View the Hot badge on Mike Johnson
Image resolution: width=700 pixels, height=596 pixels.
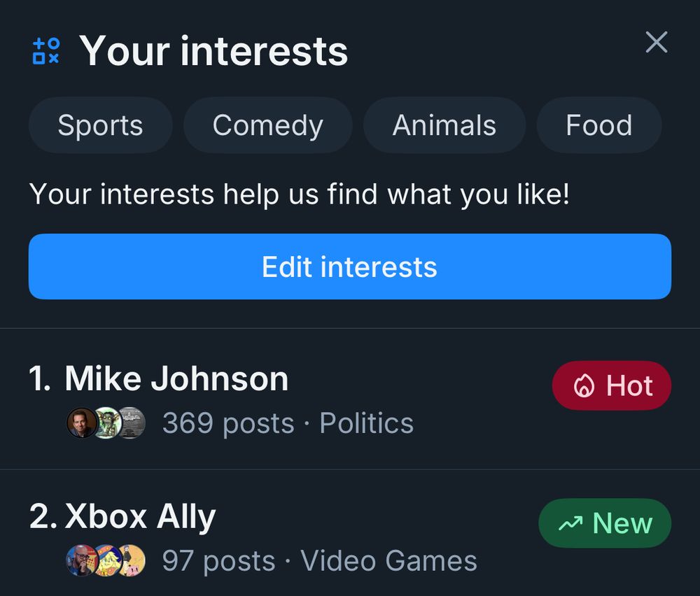pos(611,385)
